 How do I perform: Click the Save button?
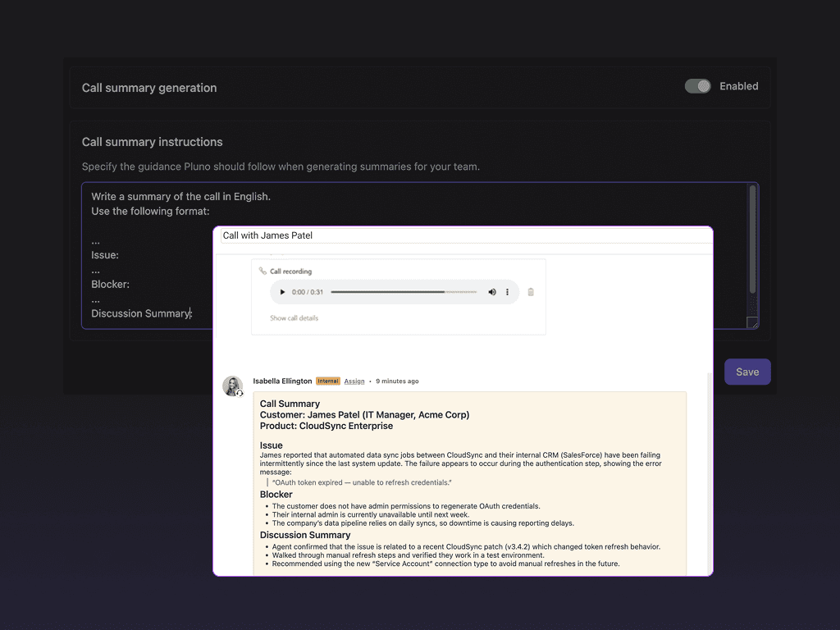(746, 372)
